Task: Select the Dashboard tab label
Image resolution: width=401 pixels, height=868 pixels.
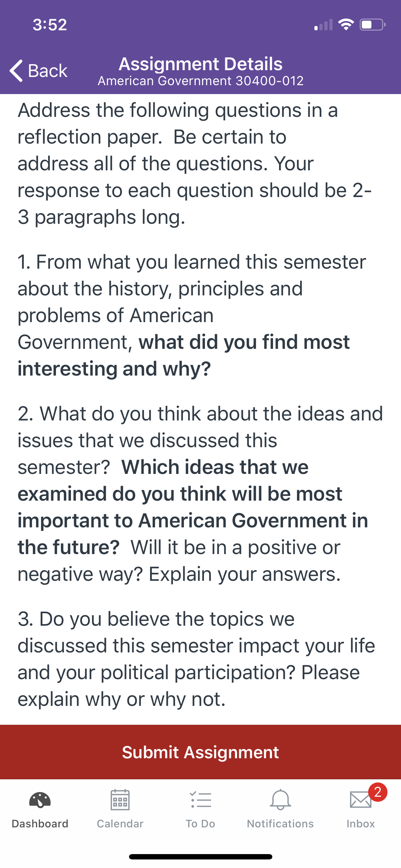Action: 40,823
